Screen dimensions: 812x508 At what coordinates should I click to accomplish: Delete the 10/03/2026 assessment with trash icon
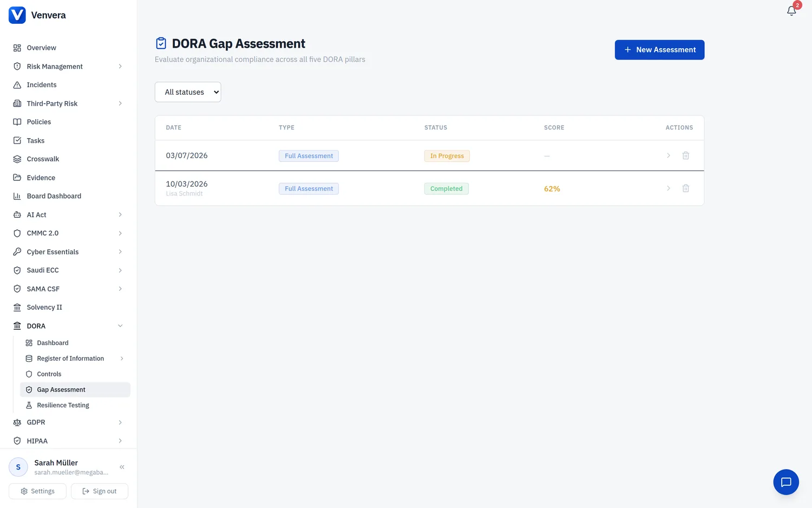coord(685,188)
